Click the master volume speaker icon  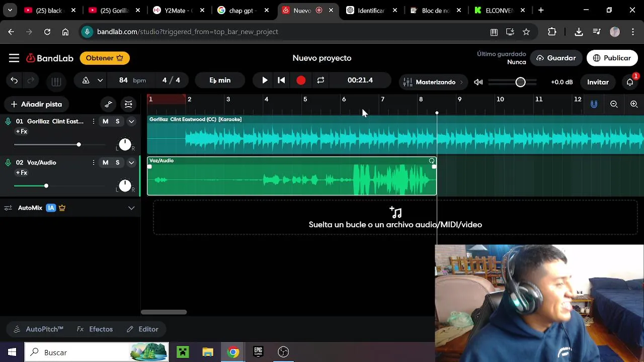tap(478, 82)
